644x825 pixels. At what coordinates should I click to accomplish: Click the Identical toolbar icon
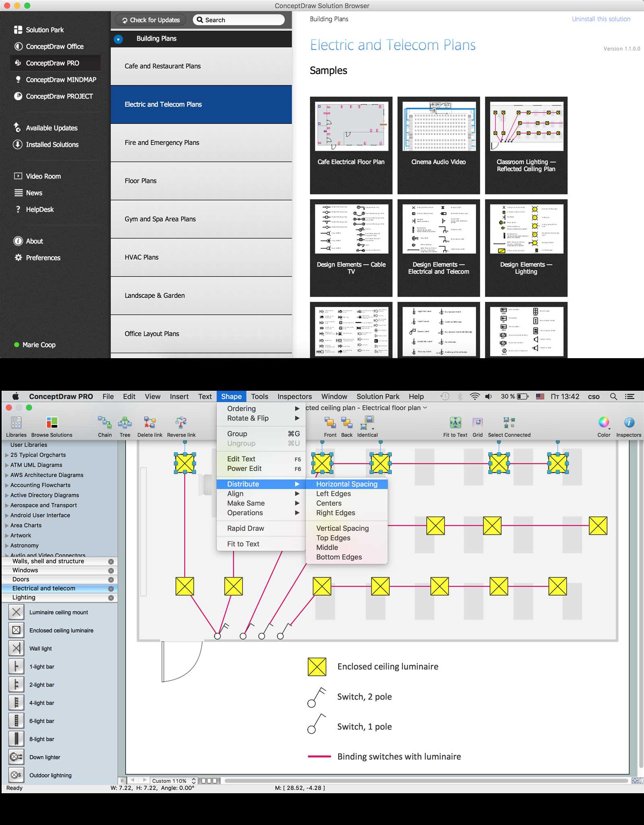point(367,423)
